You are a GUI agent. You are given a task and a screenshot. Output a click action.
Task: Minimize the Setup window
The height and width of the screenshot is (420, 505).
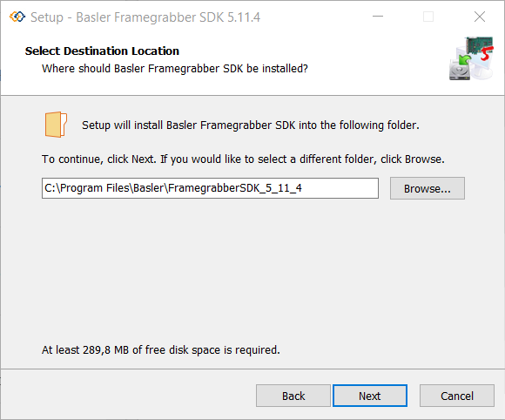pyautogui.click(x=378, y=17)
